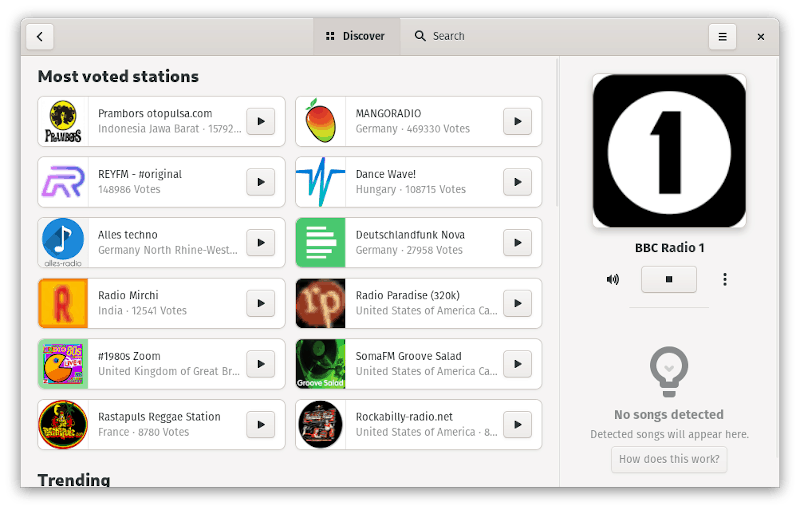The image size is (800, 510).
Task: Play the Rockabilly-radio.net station
Action: tap(517, 425)
